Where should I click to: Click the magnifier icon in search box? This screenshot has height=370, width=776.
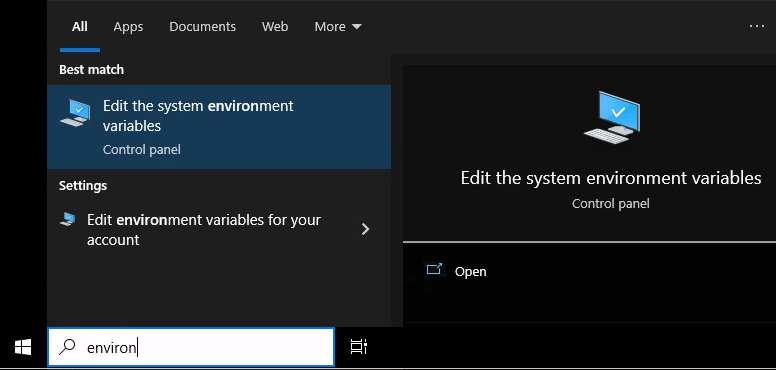coord(67,347)
